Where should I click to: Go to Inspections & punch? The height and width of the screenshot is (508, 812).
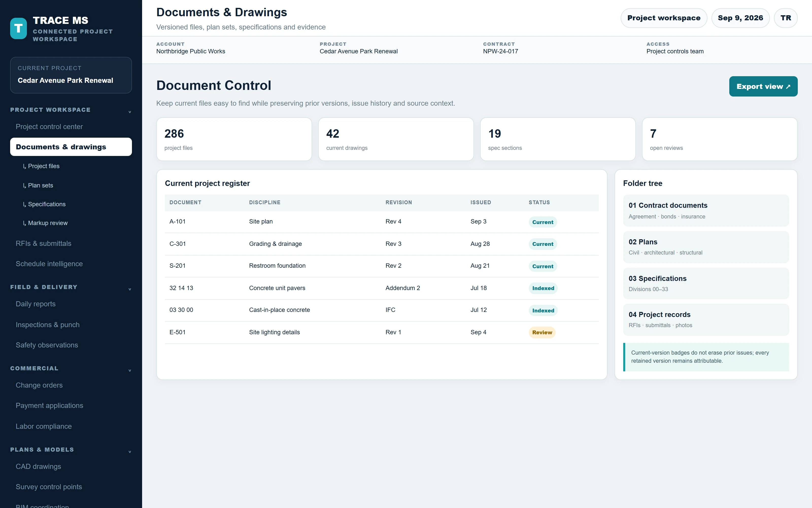click(71, 325)
